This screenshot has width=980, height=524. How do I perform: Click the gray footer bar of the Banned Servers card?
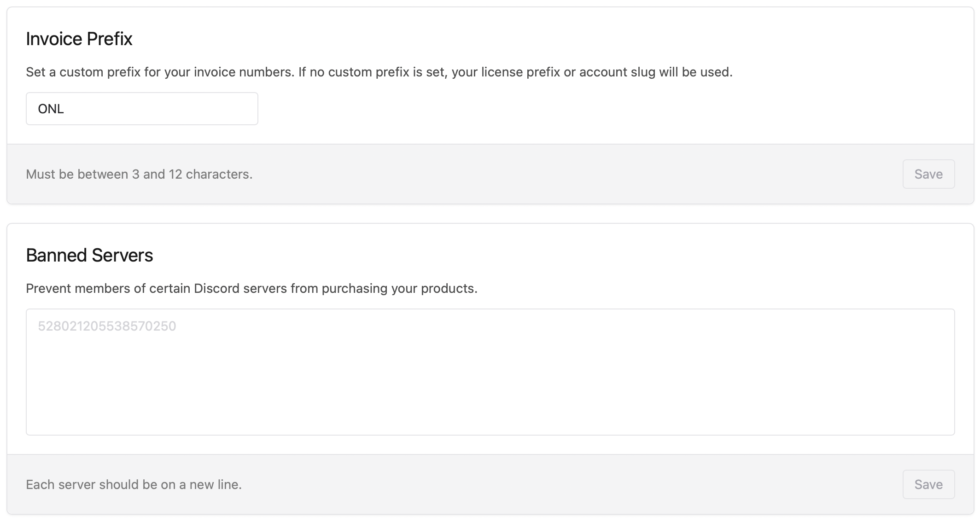tap(553, 484)
